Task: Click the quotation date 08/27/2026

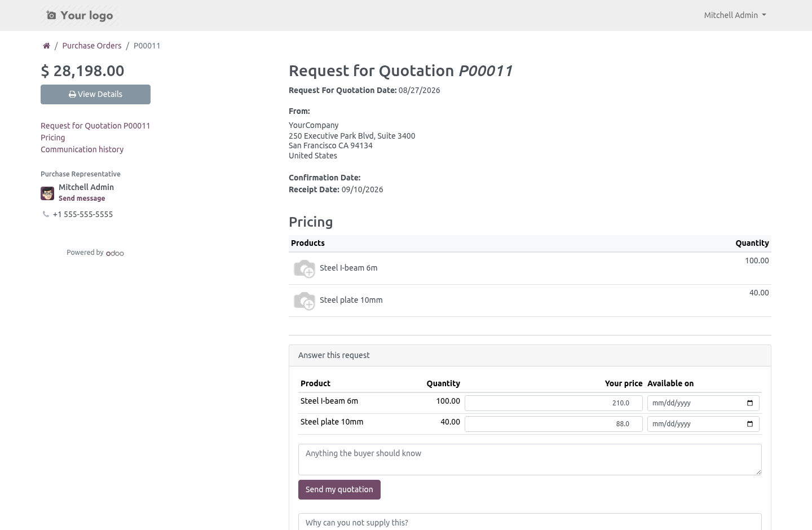Action: pos(419,90)
